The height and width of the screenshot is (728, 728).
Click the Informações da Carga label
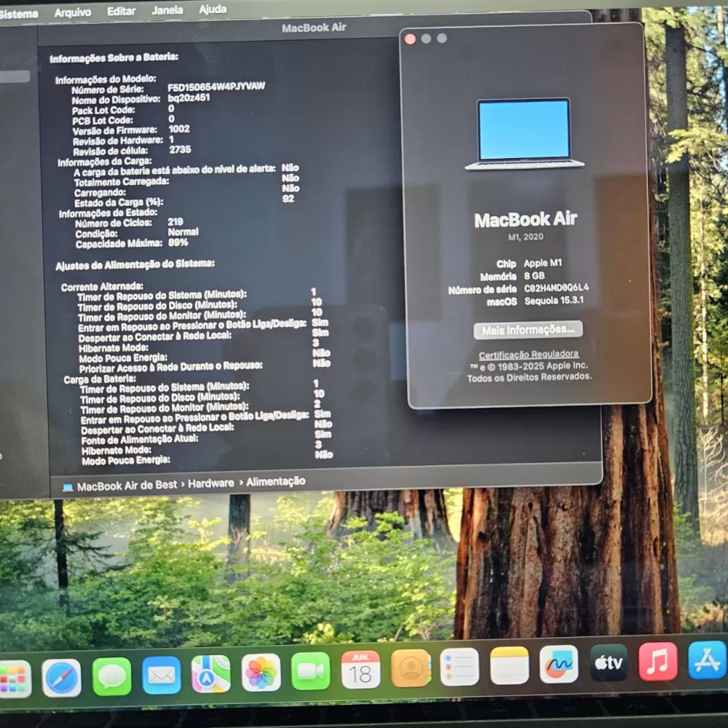104,162
